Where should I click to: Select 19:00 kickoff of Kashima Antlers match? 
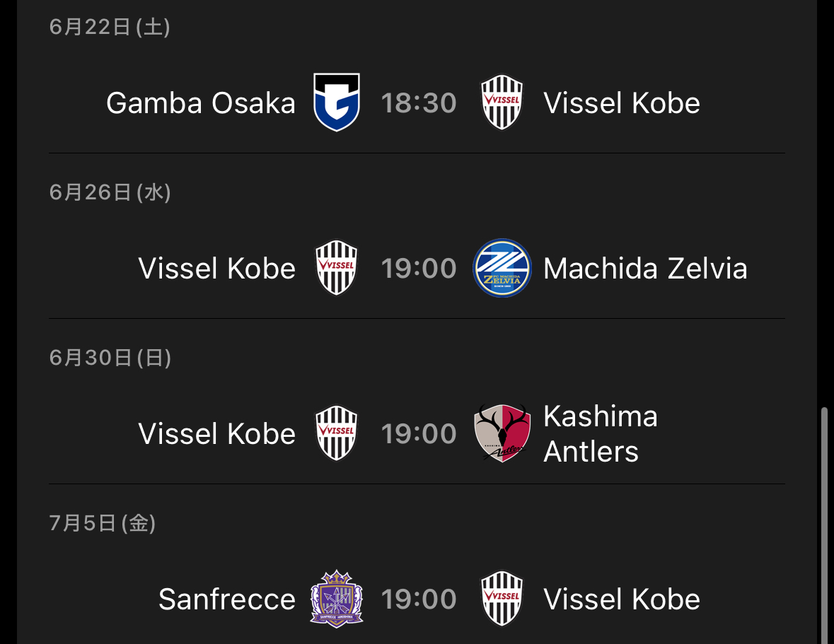click(x=419, y=433)
